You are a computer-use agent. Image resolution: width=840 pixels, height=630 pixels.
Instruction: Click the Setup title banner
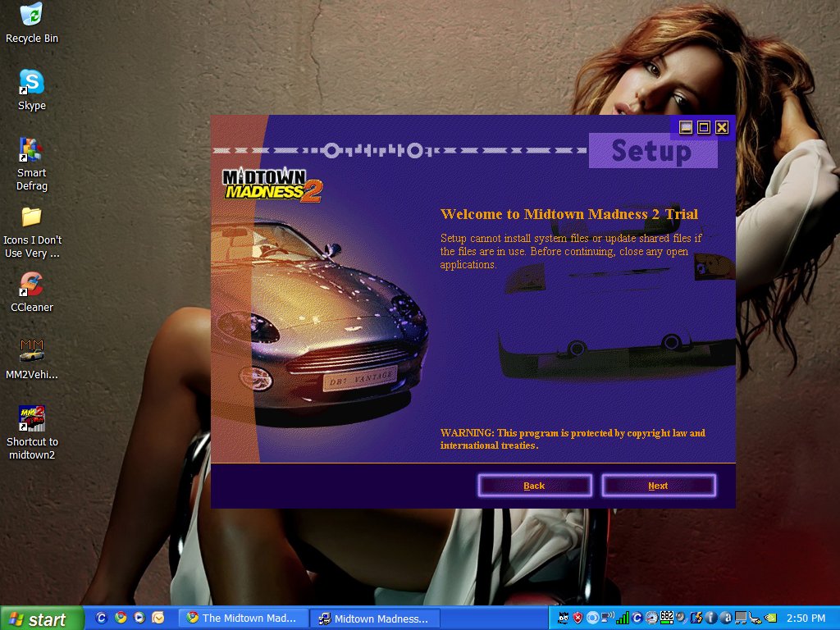tap(652, 151)
